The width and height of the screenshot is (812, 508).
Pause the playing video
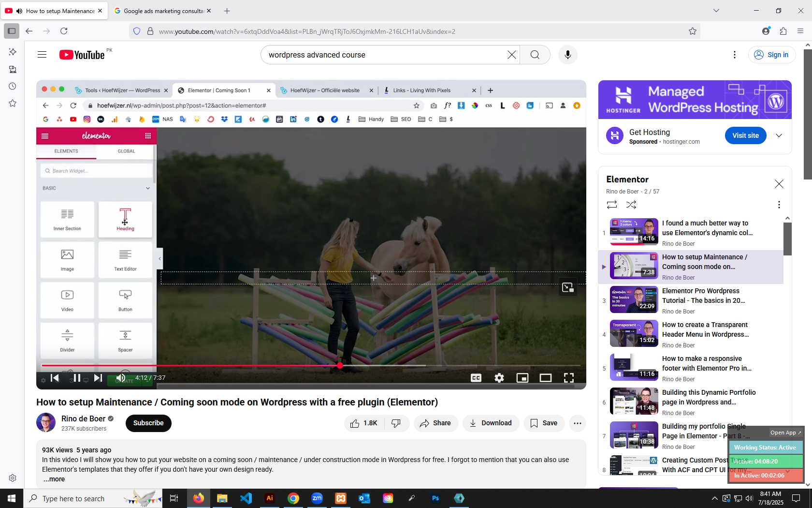[x=76, y=378]
